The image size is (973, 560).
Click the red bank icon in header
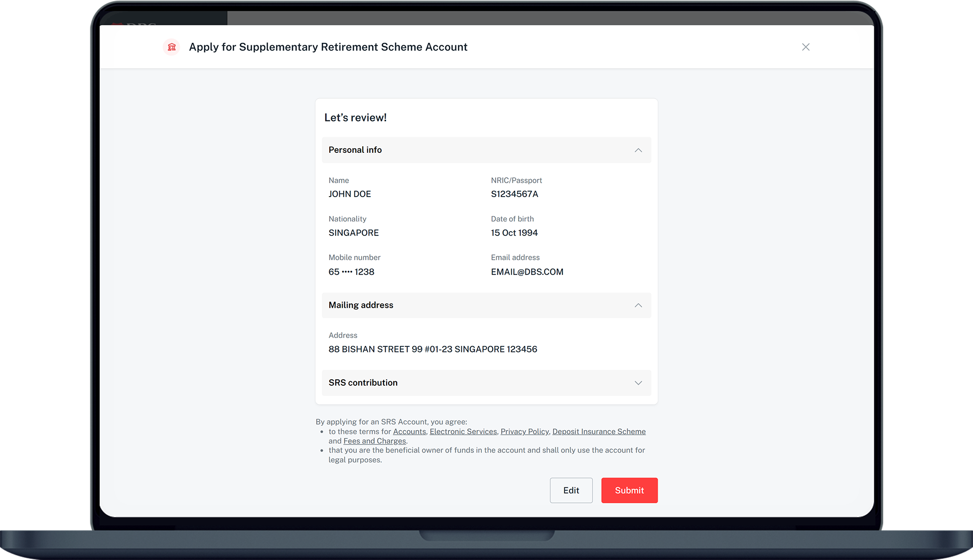(171, 47)
